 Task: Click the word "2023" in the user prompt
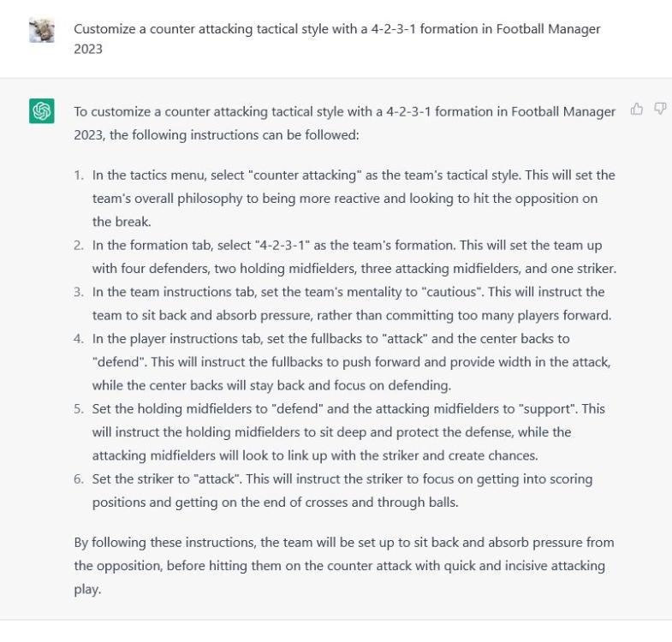88,49
